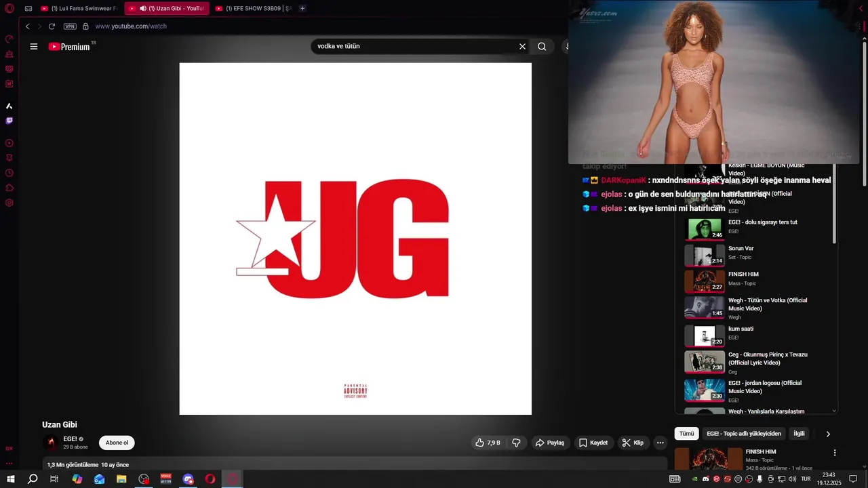Open Extensions cube icon in sidebar
This screenshot has width=868, height=488.
pyautogui.click(x=9, y=188)
